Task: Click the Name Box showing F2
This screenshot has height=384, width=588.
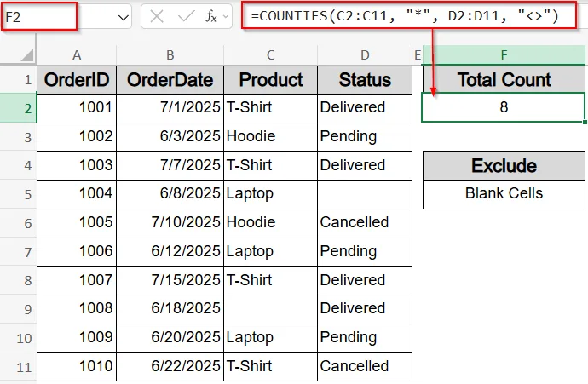Action: (39, 16)
